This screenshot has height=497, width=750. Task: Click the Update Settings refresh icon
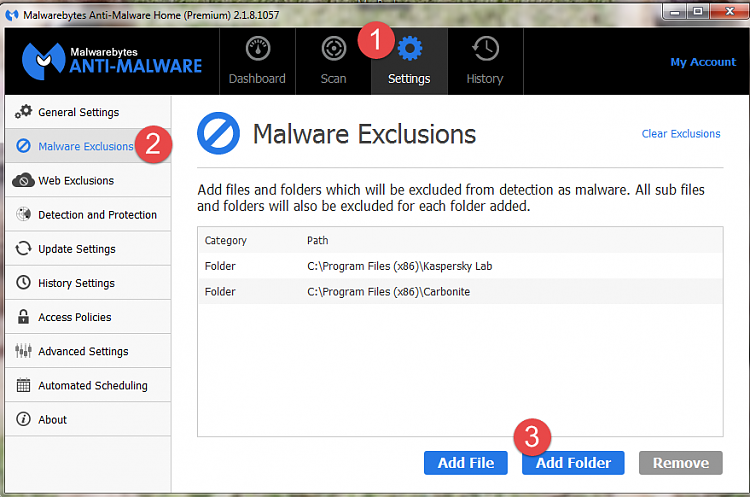(x=23, y=249)
